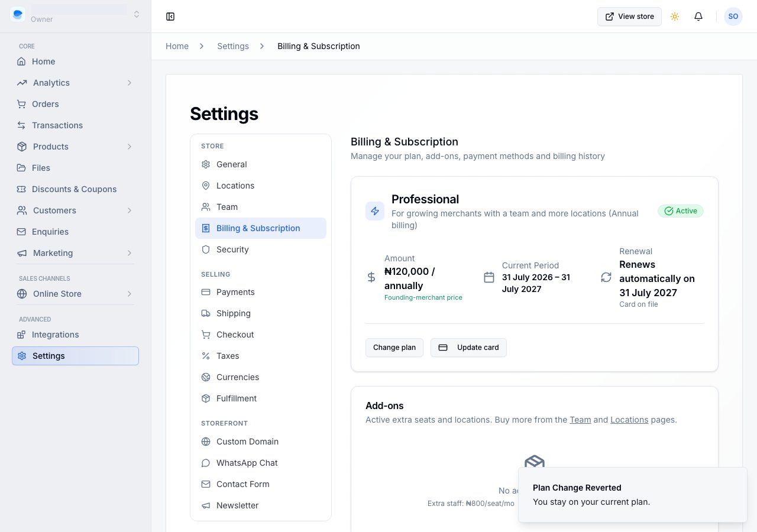
Task: Click the Home house icon in sidebar
Action: click(x=21, y=61)
